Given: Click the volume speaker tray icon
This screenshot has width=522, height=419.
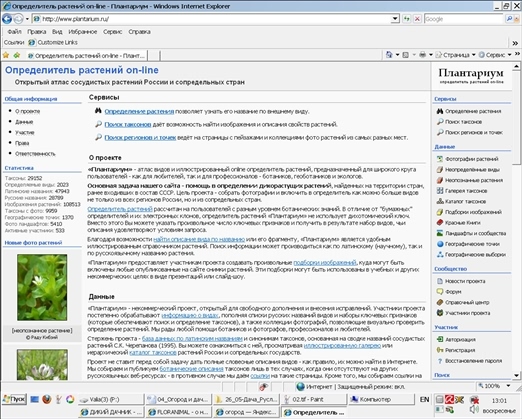Looking at the screenshot, I should tap(473, 410).
